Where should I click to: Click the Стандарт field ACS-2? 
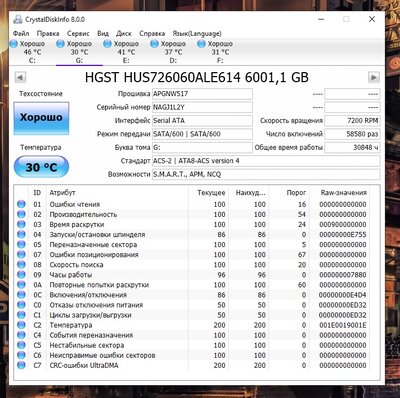pos(266,161)
